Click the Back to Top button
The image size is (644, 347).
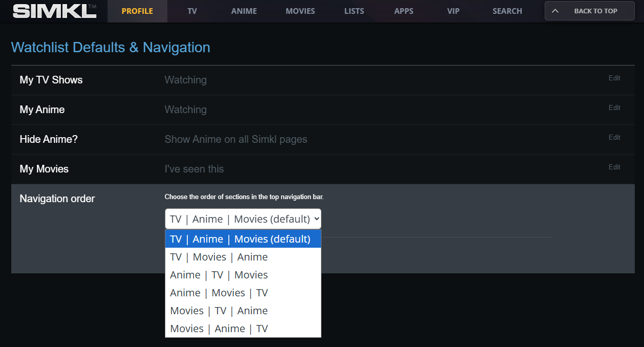pyautogui.click(x=589, y=11)
